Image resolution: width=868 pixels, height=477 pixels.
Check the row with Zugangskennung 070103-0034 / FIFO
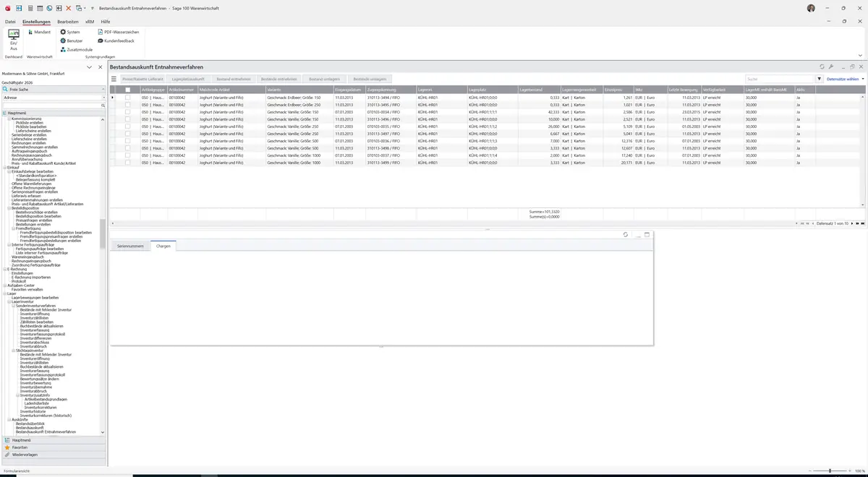point(128,112)
